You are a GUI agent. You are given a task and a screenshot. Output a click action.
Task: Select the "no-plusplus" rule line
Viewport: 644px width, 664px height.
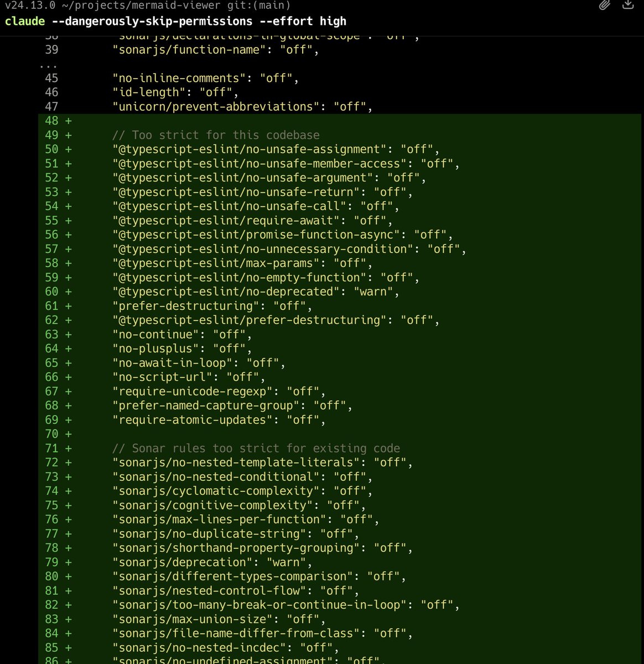[x=182, y=349]
